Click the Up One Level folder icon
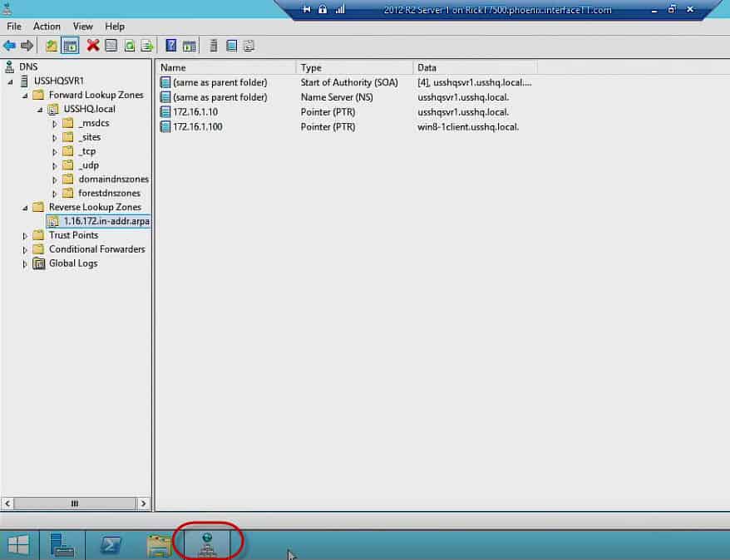 pyautogui.click(x=52, y=46)
